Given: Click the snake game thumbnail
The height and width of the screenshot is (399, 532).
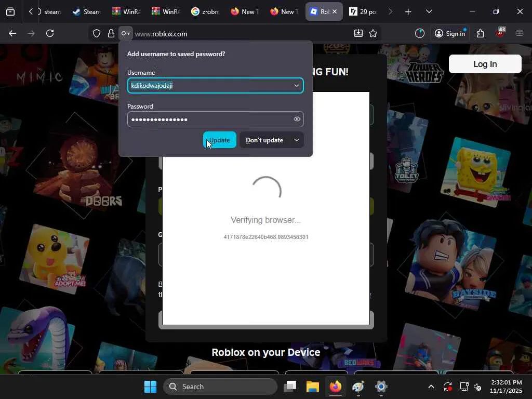Looking at the screenshot, I should coord(37,339).
